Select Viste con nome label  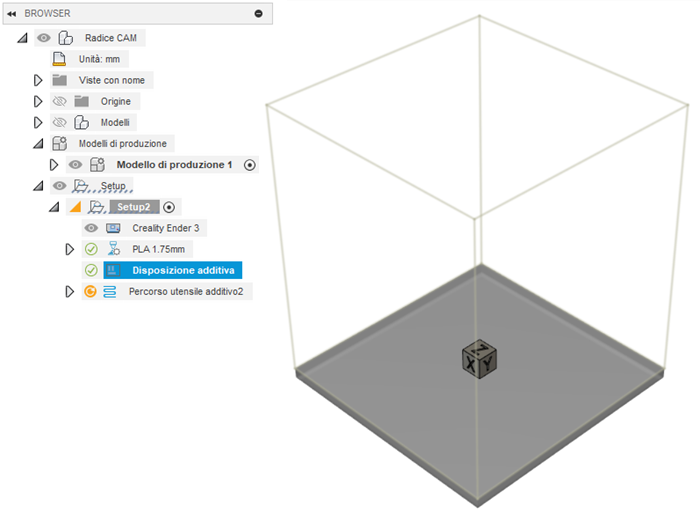pos(112,80)
